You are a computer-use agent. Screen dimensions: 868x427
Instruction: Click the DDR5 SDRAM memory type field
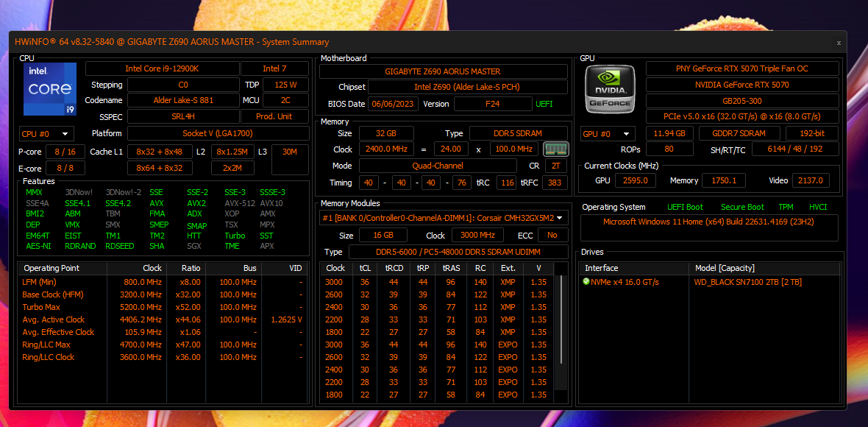(x=518, y=133)
